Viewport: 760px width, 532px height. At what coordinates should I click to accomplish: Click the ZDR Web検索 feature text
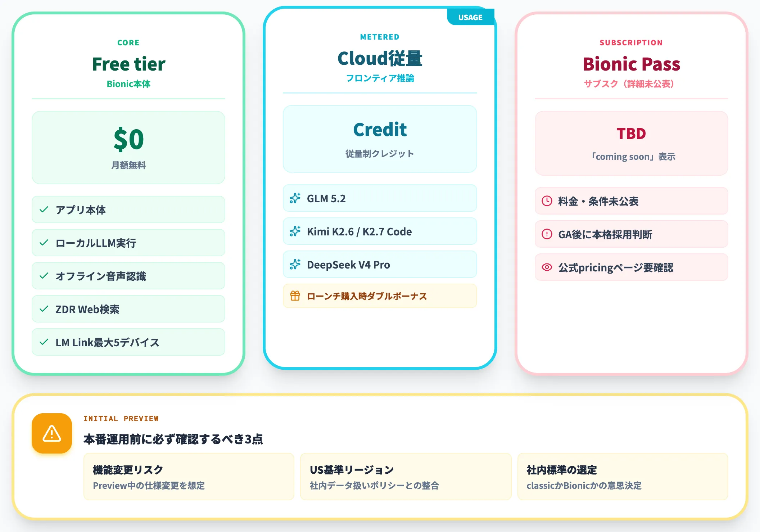pos(87,309)
